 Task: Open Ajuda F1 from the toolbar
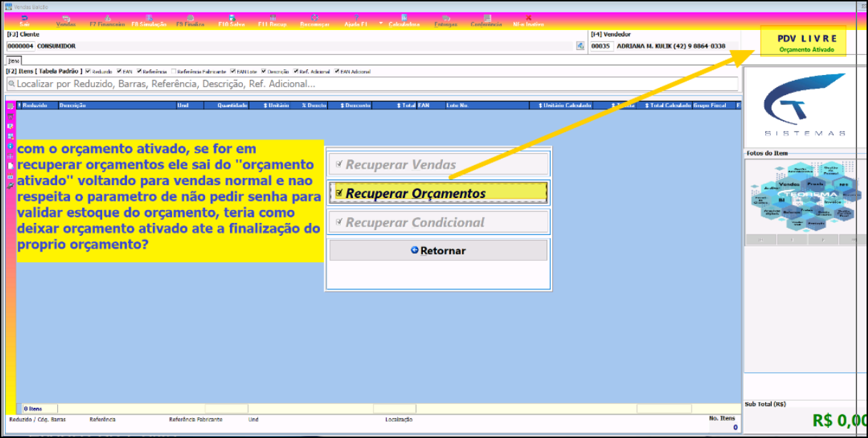click(x=356, y=21)
